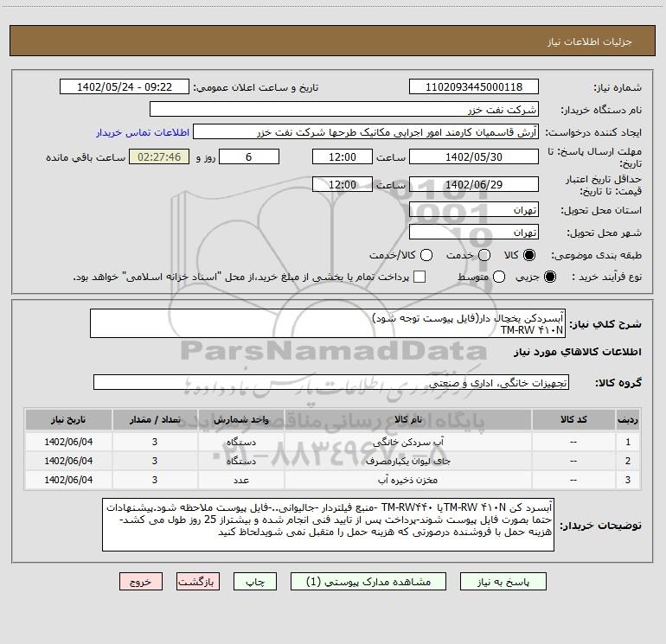This screenshot has height=644, width=666.
Task: Click the چاپ print button
Action: pyautogui.click(x=255, y=582)
